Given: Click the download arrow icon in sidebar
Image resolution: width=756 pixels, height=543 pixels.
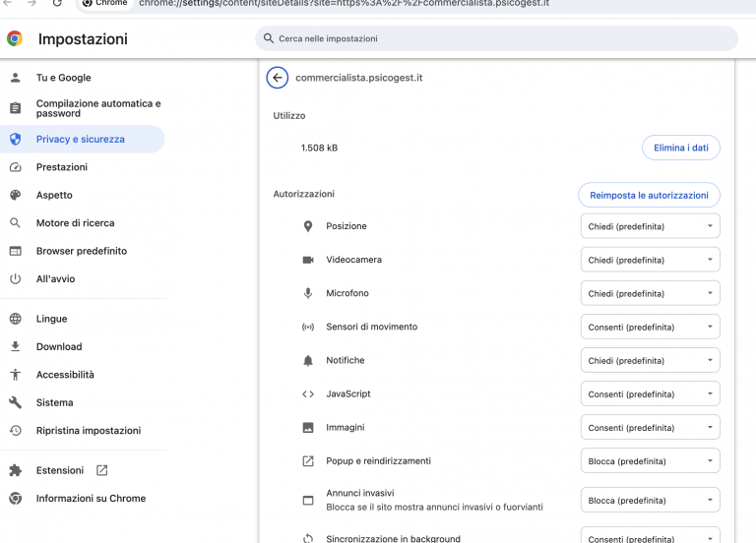Looking at the screenshot, I should tap(15, 346).
